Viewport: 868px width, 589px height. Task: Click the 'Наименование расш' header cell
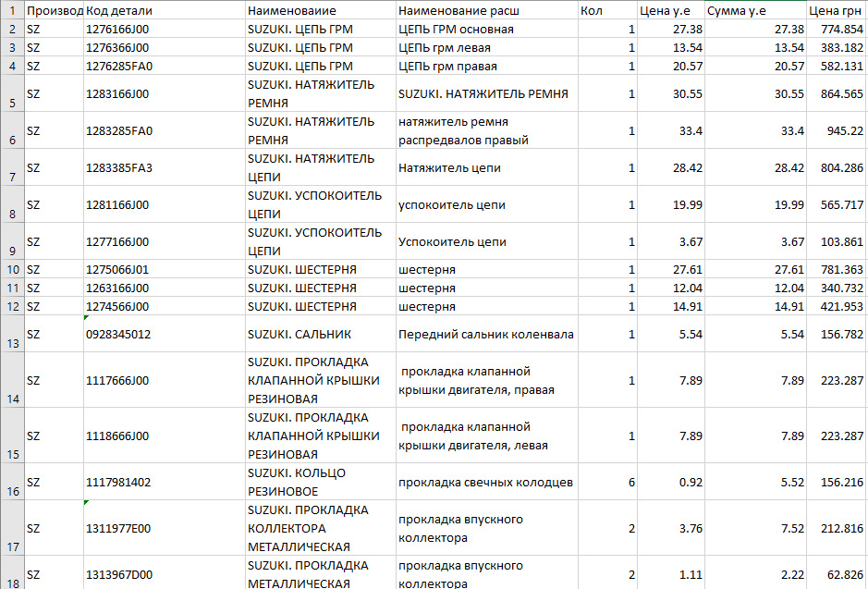click(487, 10)
